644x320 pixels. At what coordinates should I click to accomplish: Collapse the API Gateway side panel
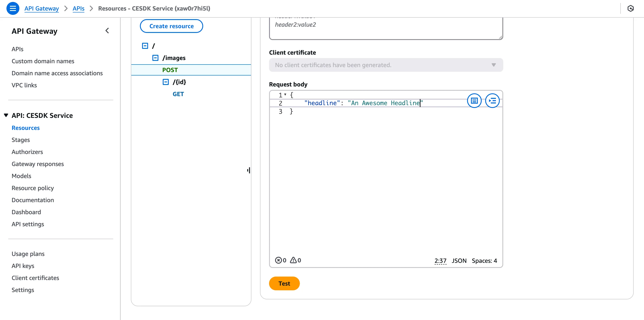[x=107, y=31]
